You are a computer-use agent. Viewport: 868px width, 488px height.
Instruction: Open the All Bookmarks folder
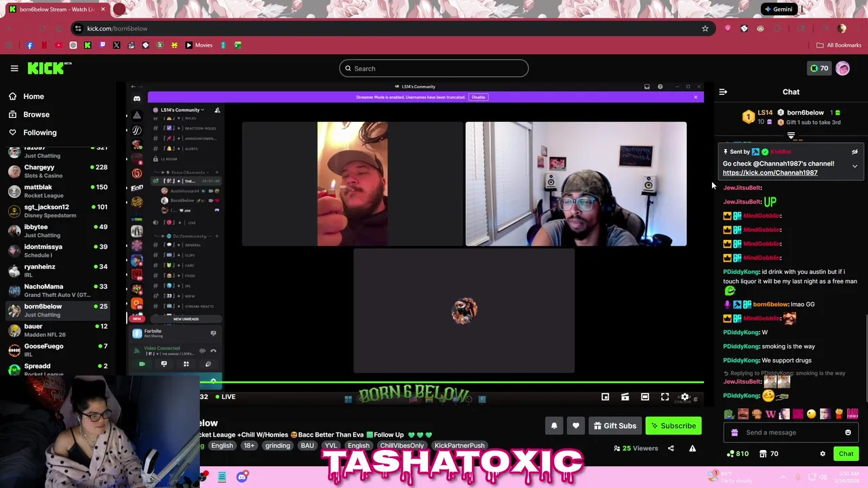tap(839, 45)
